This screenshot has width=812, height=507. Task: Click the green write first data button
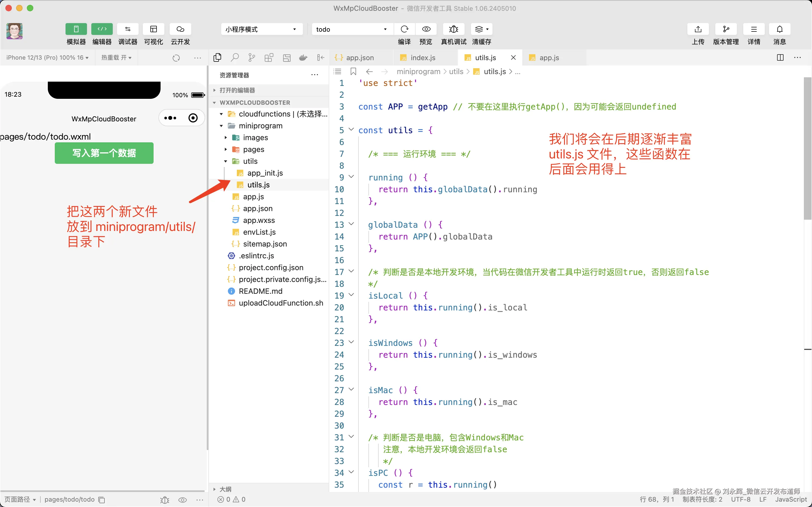[104, 153]
